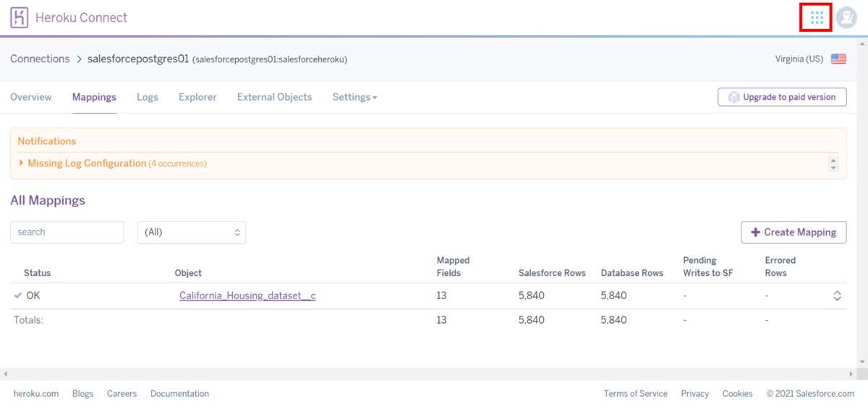Open Terms of Service footer link
868x407 pixels.
point(636,394)
